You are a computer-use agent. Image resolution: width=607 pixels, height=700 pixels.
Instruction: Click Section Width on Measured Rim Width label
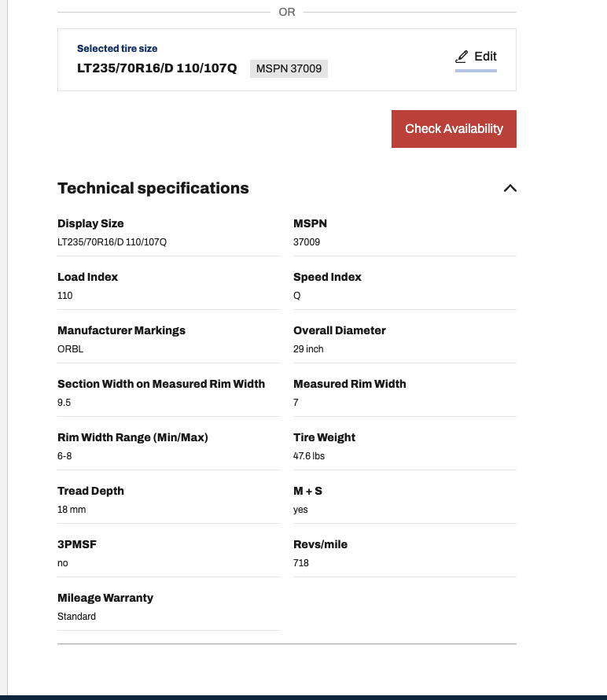point(161,384)
